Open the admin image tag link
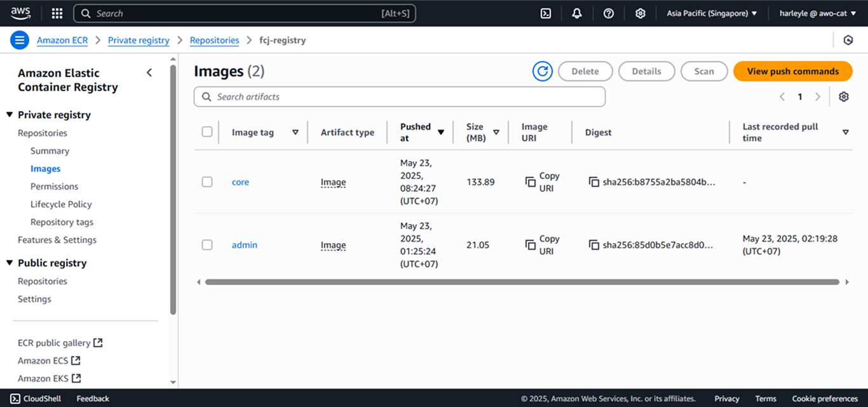Image resolution: width=868 pixels, height=407 pixels. (x=245, y=245)
